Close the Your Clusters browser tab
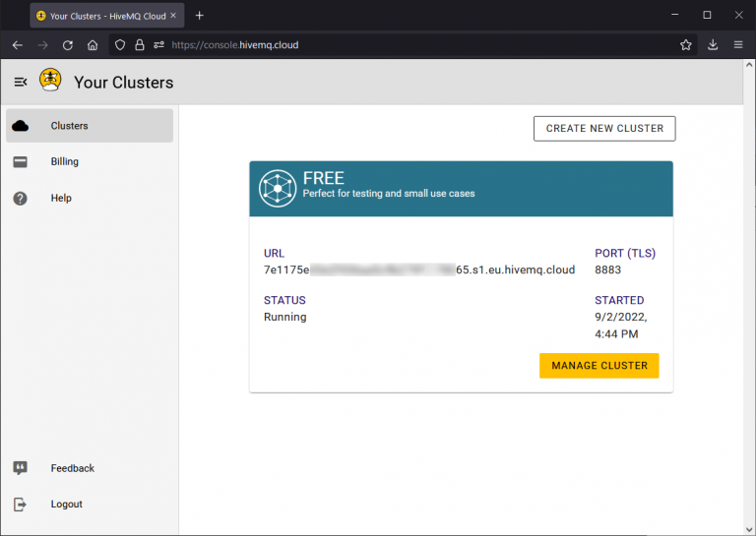The width and height of the screenshot is (756, 536). (x=174, y=16)
